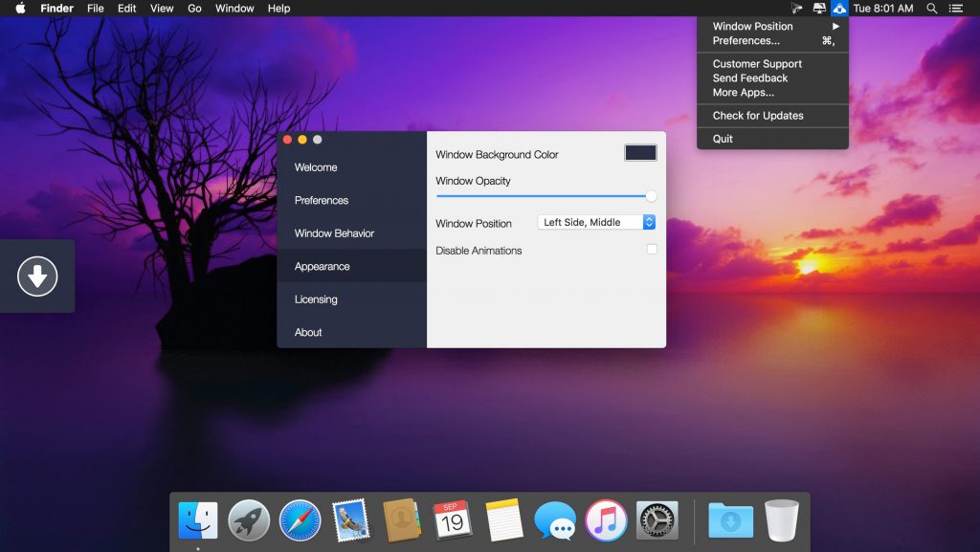Viewport: 980px width, 552px height.
Task: Click the download arrow icon on left edge
Action: click(37, 276)
